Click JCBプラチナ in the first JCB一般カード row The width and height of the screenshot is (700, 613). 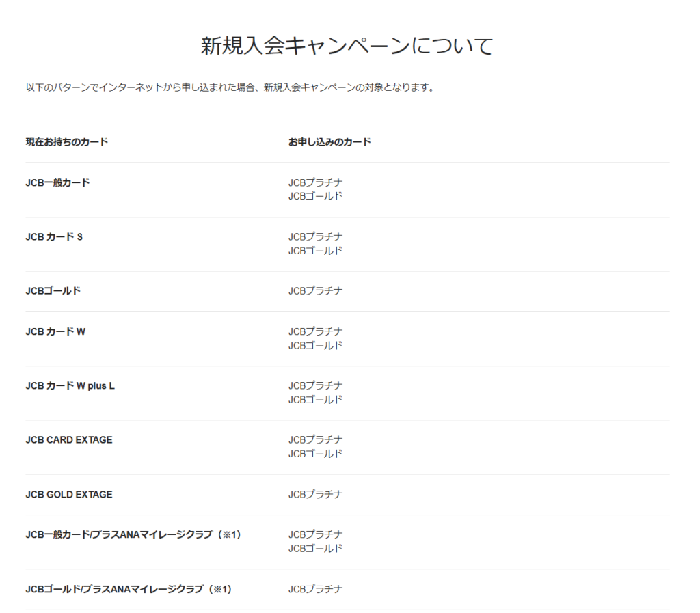(315, 182)
